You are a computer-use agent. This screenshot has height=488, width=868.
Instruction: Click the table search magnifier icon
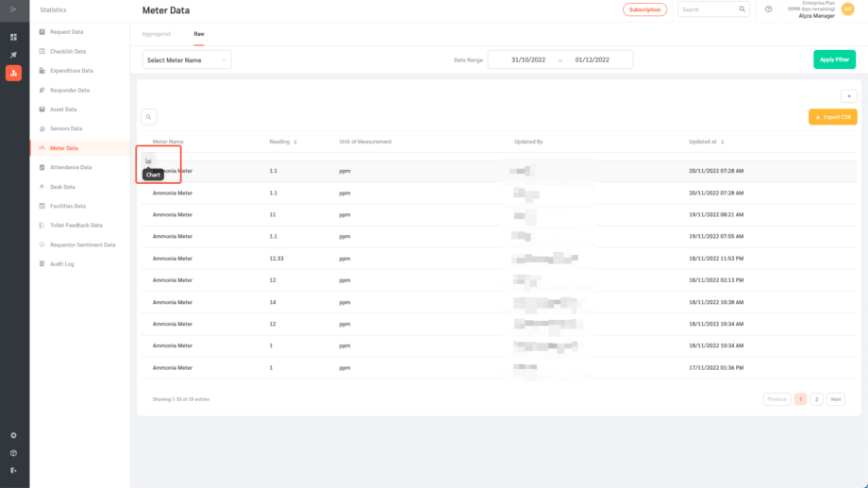[148, 117]
